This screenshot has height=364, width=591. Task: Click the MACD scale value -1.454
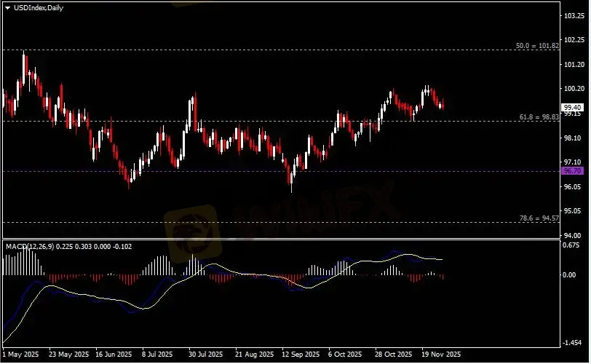click(571, 343)
